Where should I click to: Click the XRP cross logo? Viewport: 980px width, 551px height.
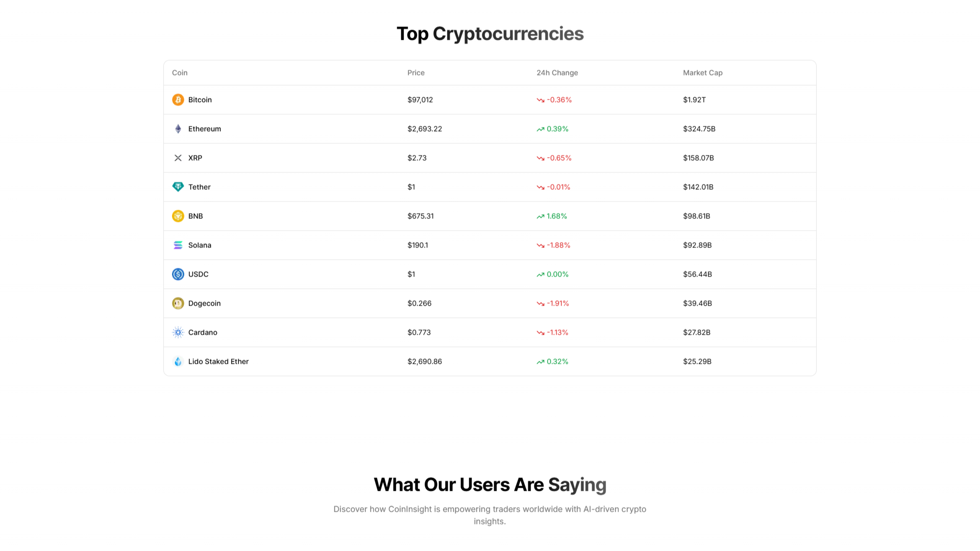(178, 158)
